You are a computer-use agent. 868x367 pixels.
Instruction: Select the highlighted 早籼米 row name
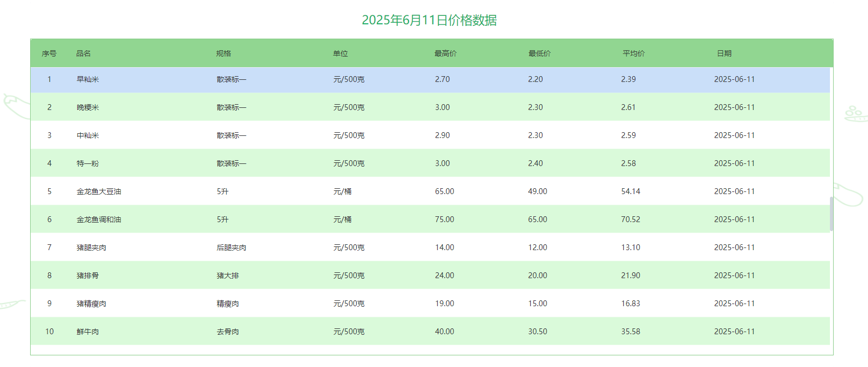(x=88, y=79)
